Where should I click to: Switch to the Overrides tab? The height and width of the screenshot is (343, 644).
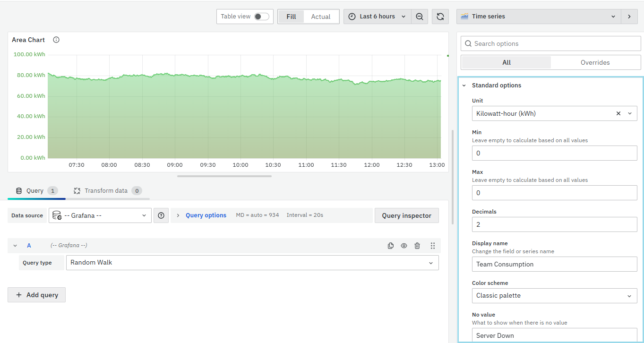click(x=595, y=62)
